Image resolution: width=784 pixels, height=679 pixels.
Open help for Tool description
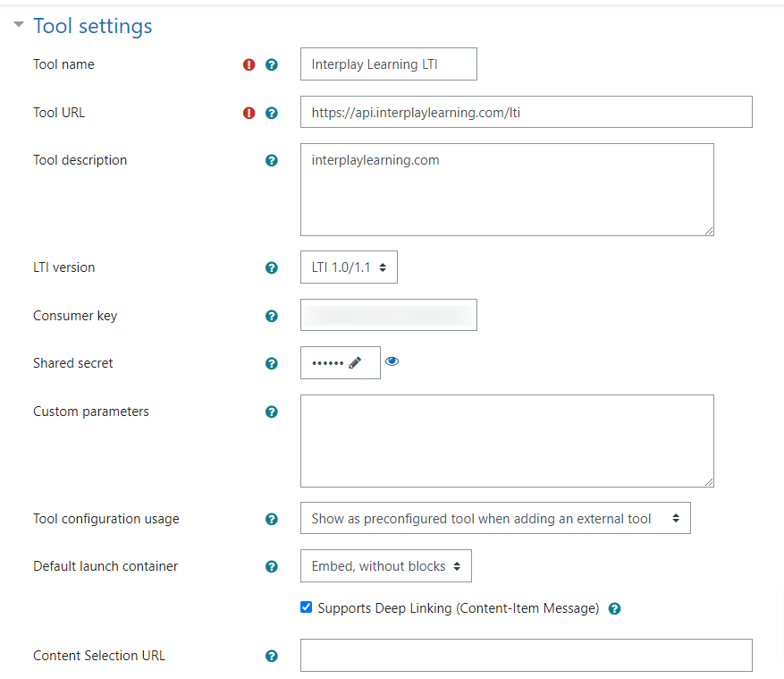272,161
